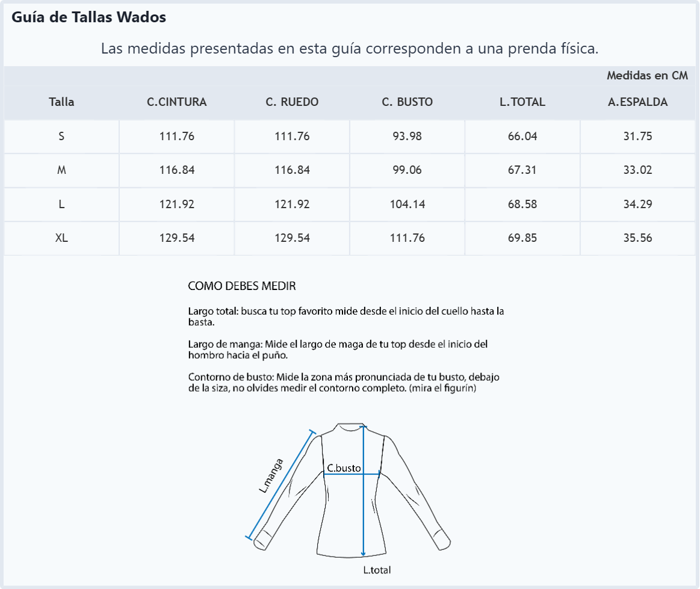700x589 pixels.
Task: Select the C. BUSTO column header
Action: tap(407, 102)
